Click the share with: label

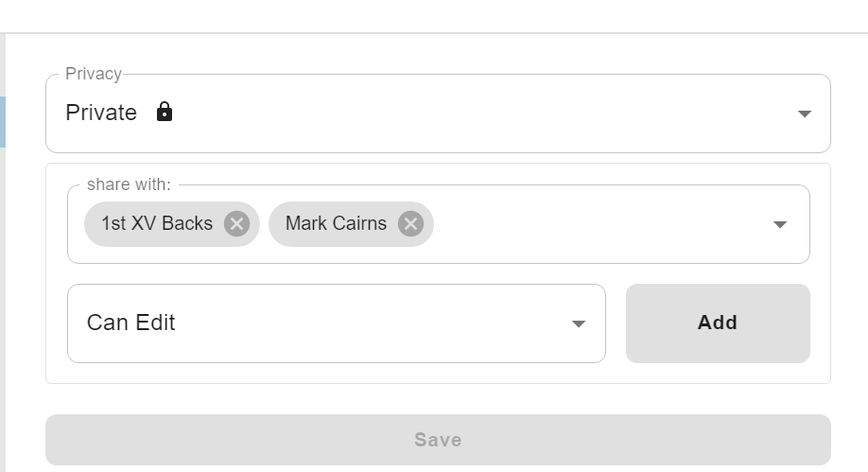pos(129,184)
